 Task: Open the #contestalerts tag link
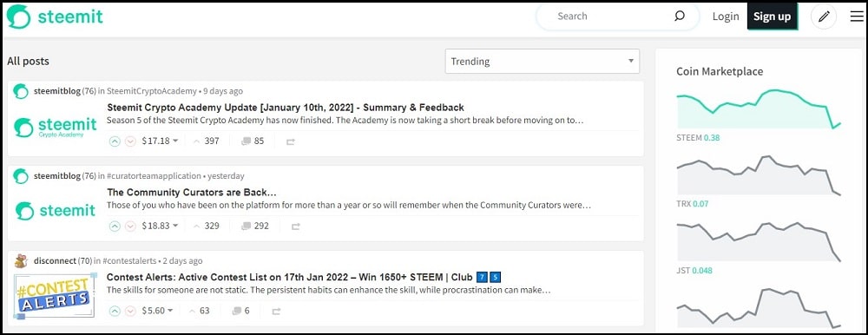point(129,261)
